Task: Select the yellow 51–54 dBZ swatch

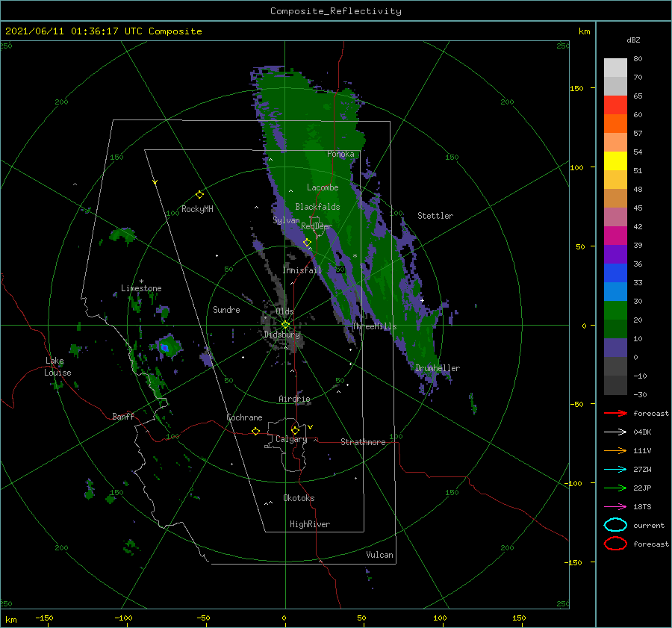Action: pyautogui.click(x=615, y=161)
